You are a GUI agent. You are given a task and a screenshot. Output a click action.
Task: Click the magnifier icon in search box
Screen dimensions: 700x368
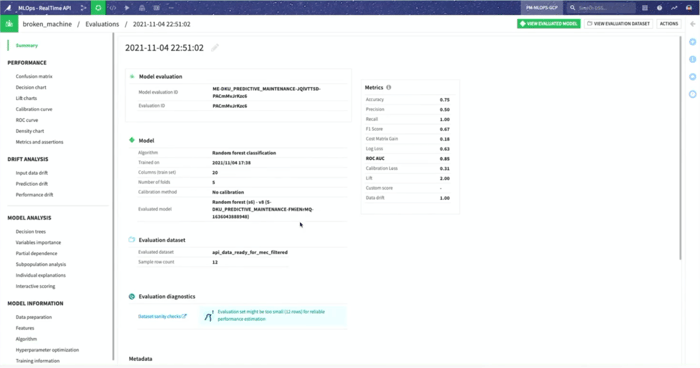click(x=572, y=8)
